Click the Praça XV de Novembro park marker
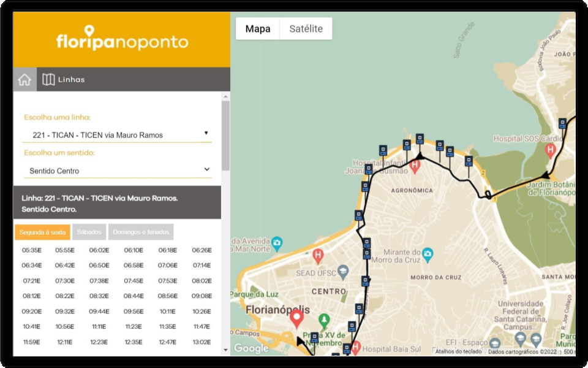The height and width of the screenshot is (368, 588). [x=323, y=321]
